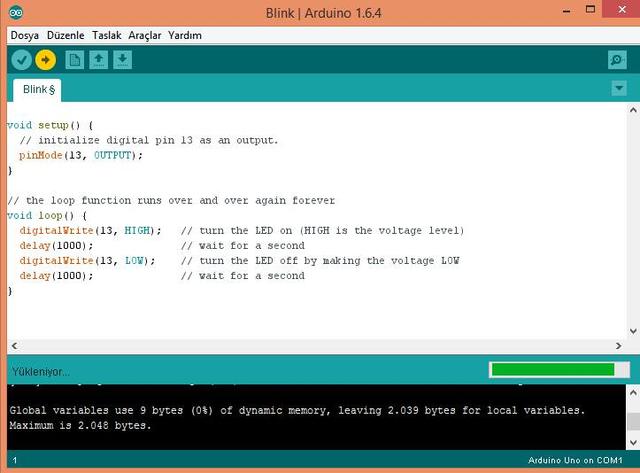Click the horizontal scrollbar left arrow
Screen dimensions: 640x473
pyautogui.click(x=14, y=346)
